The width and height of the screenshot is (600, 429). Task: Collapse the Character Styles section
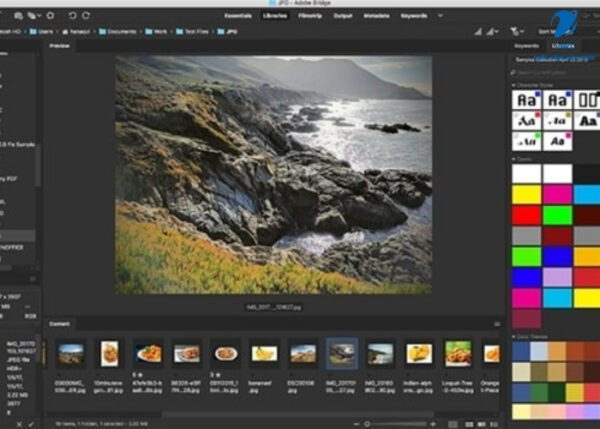(514, 85)
